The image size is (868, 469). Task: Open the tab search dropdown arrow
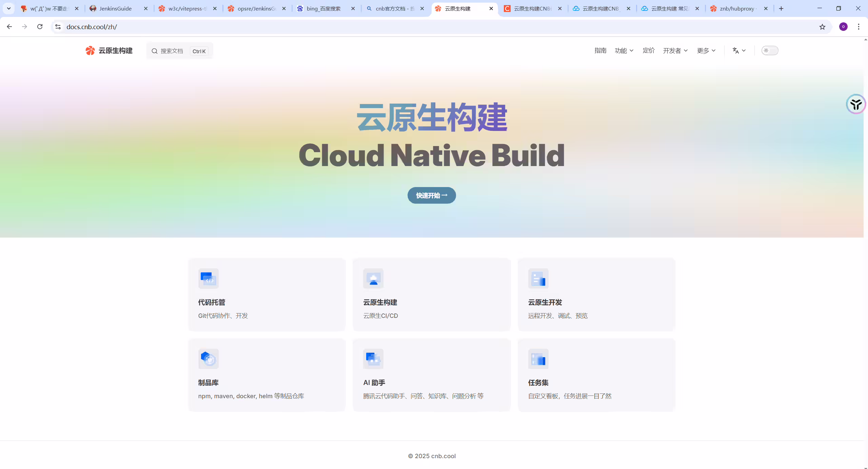9,8
